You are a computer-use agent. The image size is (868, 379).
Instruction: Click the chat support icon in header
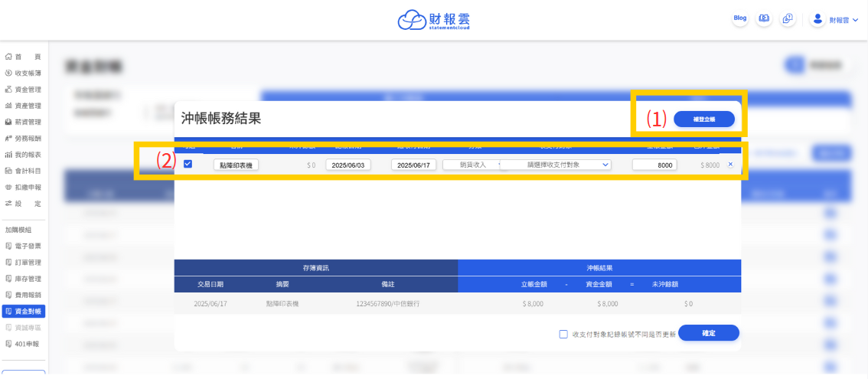pyautogui.click(x=787, y=19)
